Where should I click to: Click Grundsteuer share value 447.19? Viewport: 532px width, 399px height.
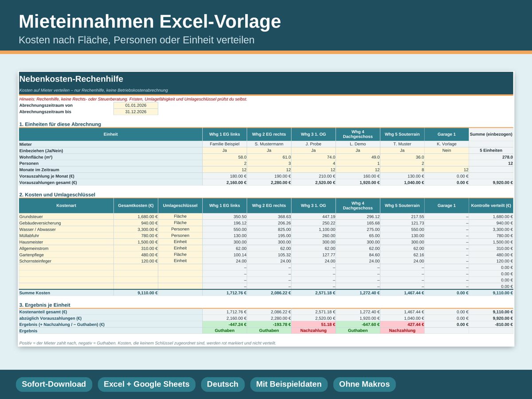(313, 216)
